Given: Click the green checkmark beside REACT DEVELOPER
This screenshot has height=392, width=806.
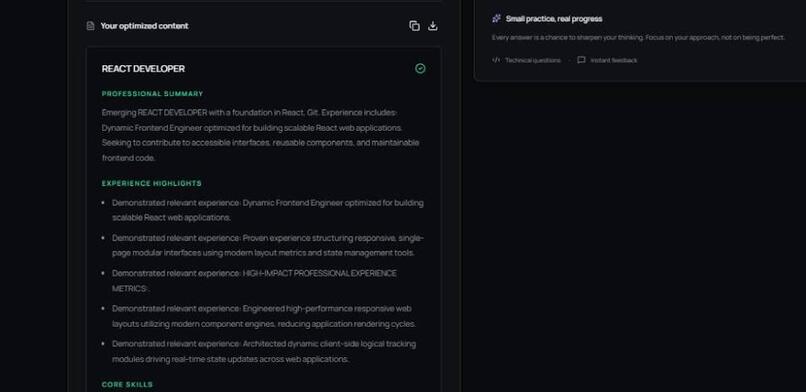Looking at the screenshot, I should 420,69.
